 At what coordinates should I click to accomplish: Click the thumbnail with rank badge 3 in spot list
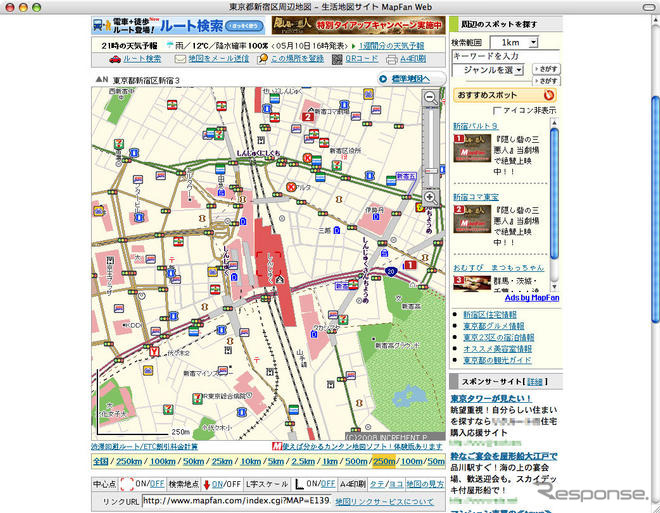[472, 282]
